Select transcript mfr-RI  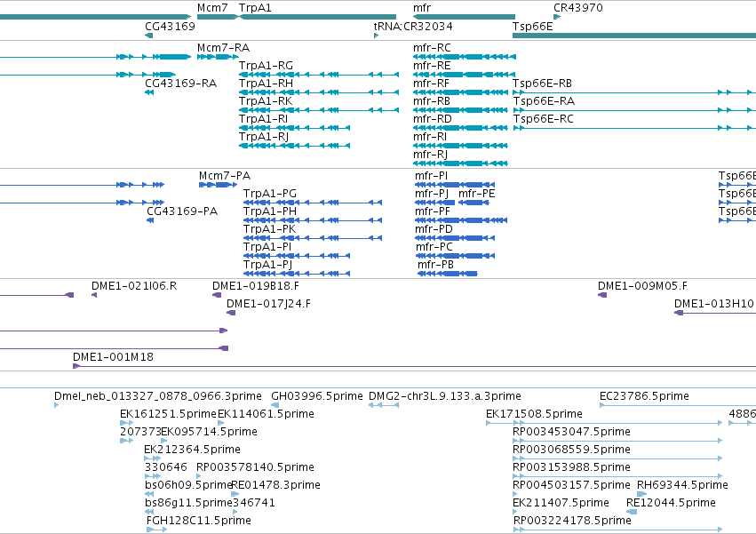tap(460, 146)
